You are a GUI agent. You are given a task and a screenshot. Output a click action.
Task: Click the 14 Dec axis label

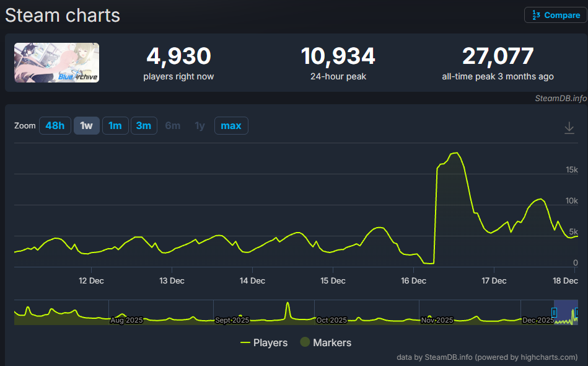click(x=252, y=281)
